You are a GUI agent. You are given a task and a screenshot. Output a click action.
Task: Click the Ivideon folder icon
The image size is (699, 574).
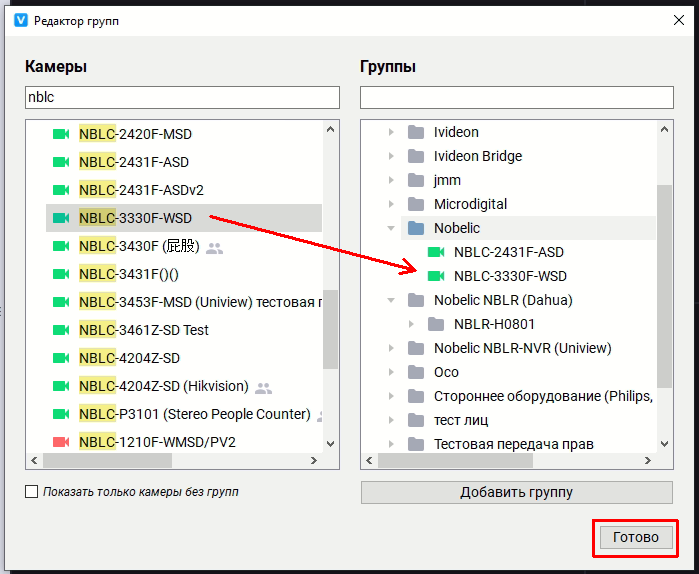(416, 132)
